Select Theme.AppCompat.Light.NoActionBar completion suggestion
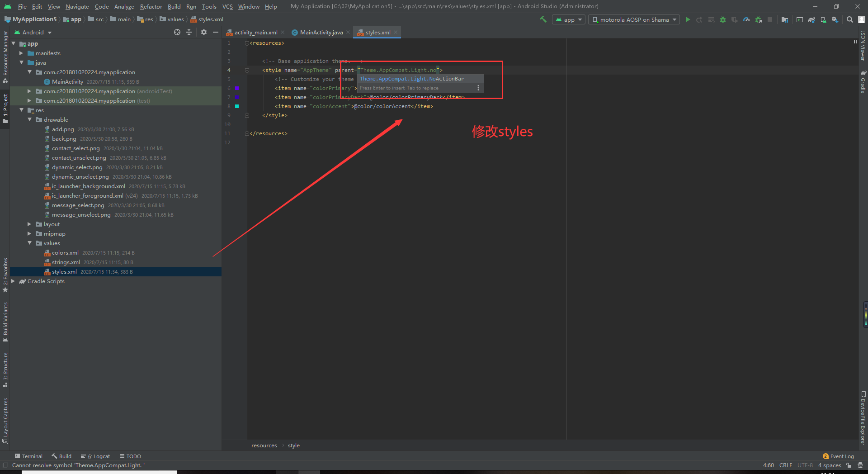The image size is (868, 474). [421, 79]
